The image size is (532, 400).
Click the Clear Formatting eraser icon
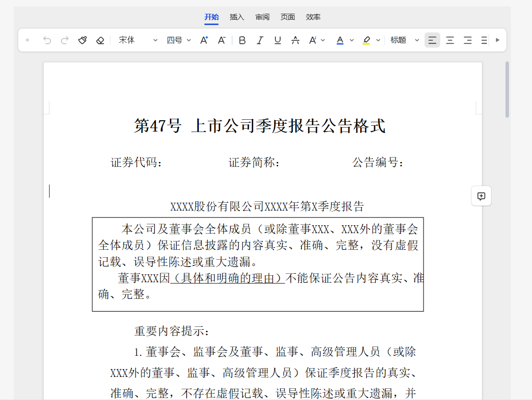pyautogui.click(x=100, y=40)
